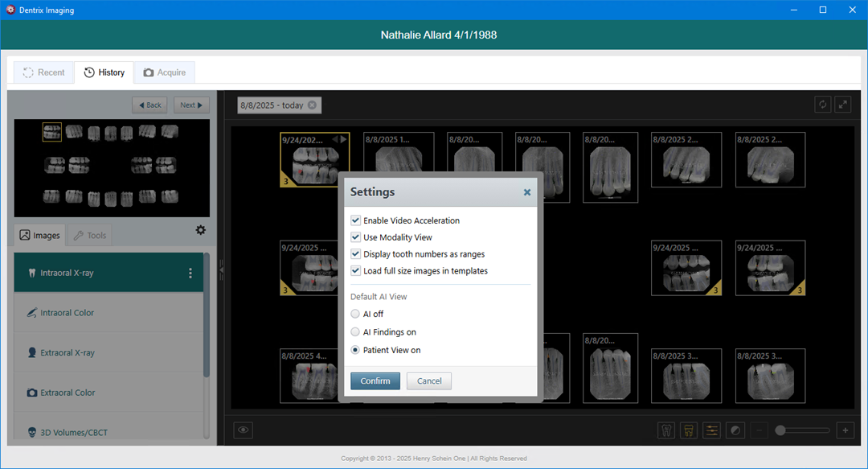Click the contrast half-circle icon
The width and height of the screenshot is (868, 469).
[x=734, y=430]
